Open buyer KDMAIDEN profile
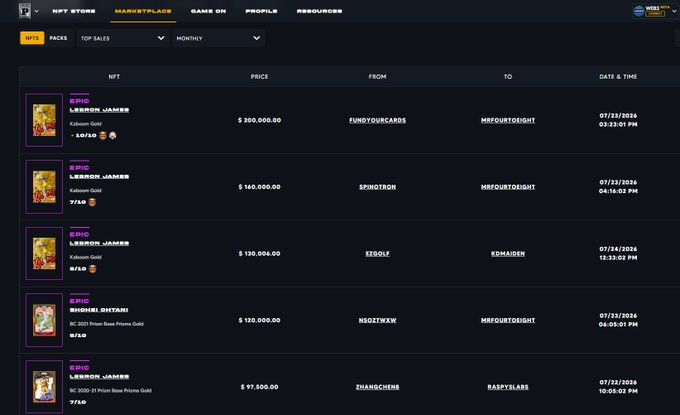This screenshot has width=680, height=415. pyautogui.click(x=508, y=254)
